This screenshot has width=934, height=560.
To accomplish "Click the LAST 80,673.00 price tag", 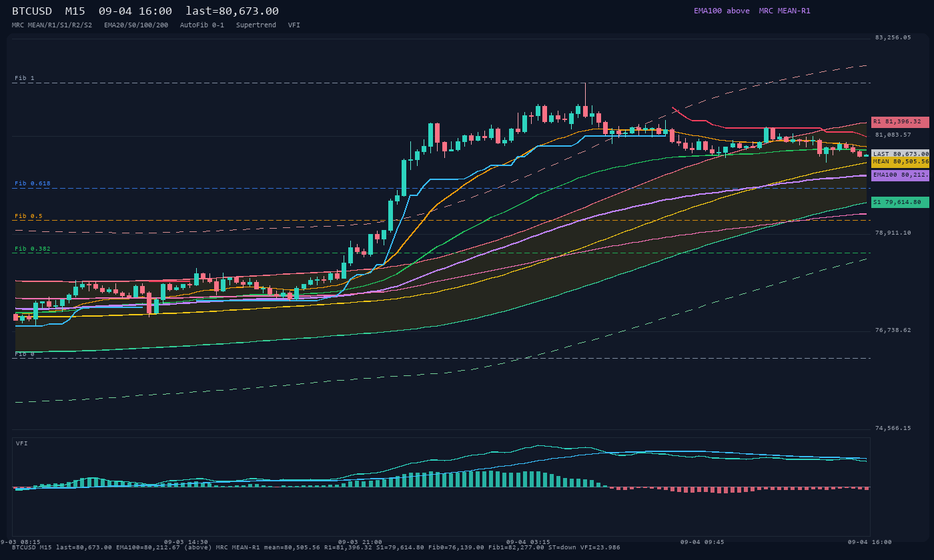I will [x=900, y=154].
